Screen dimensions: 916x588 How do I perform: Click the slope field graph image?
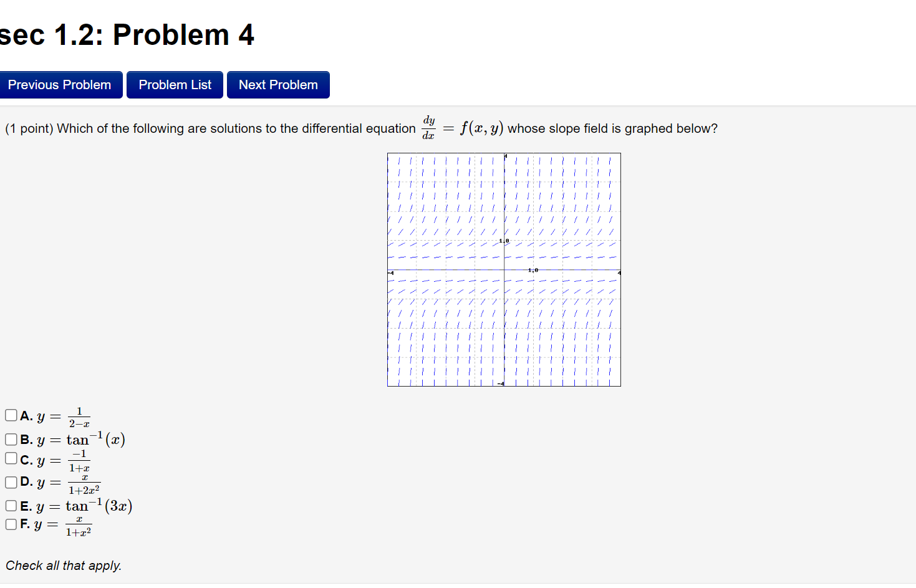pos(504,269)
